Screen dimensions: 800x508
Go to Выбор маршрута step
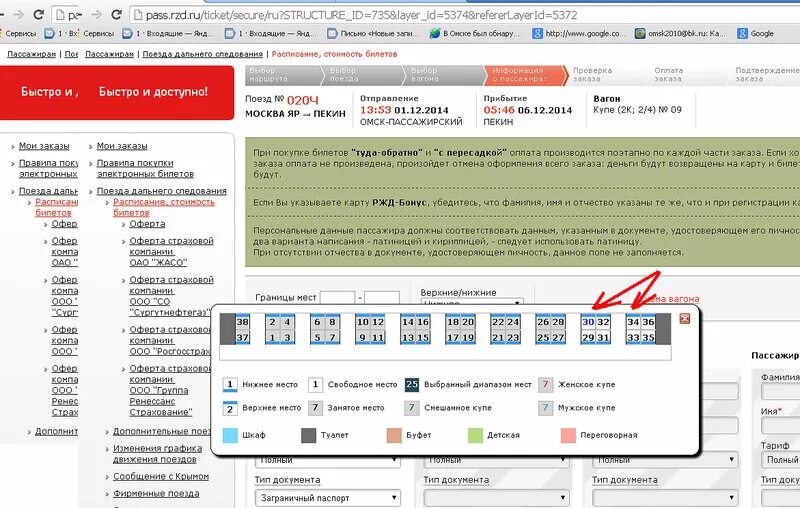coord(283,75)
